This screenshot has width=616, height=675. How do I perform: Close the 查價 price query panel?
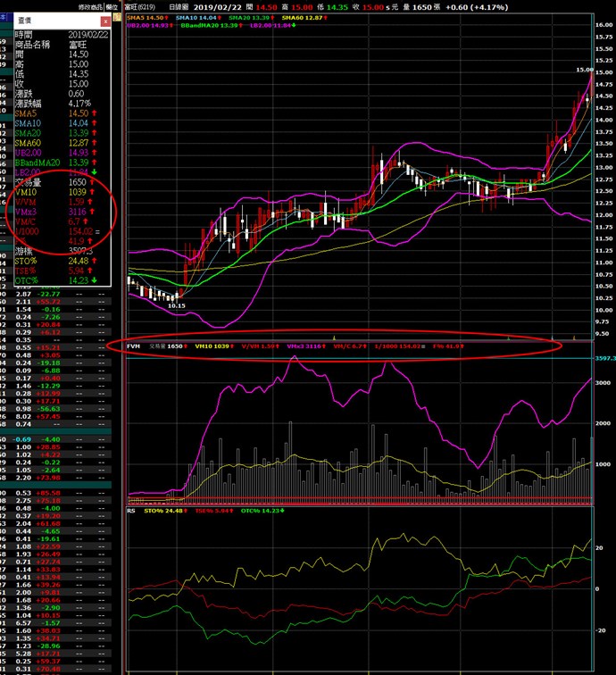click(106, 18)
